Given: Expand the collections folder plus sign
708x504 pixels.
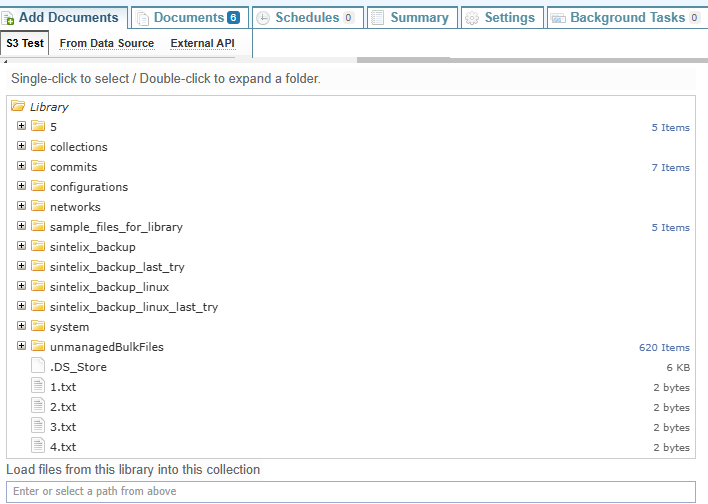Looking at the screenshot, I should coord(22,146).
